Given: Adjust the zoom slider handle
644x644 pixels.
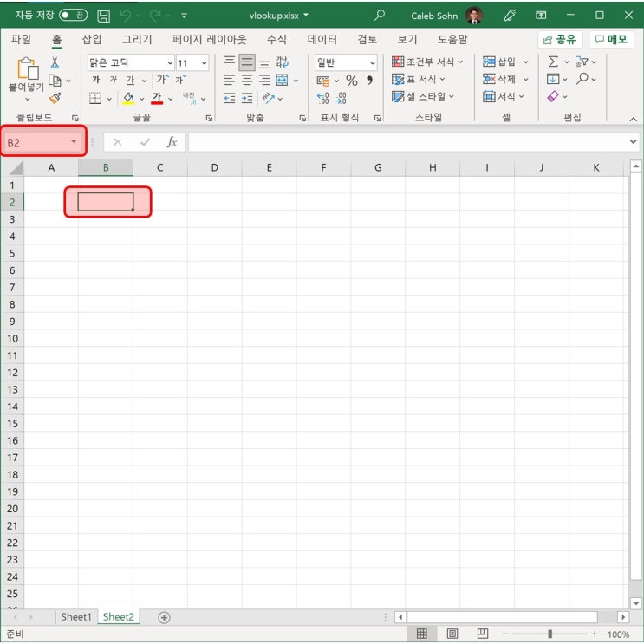Looking at the screenshot, I should [550, 634].
